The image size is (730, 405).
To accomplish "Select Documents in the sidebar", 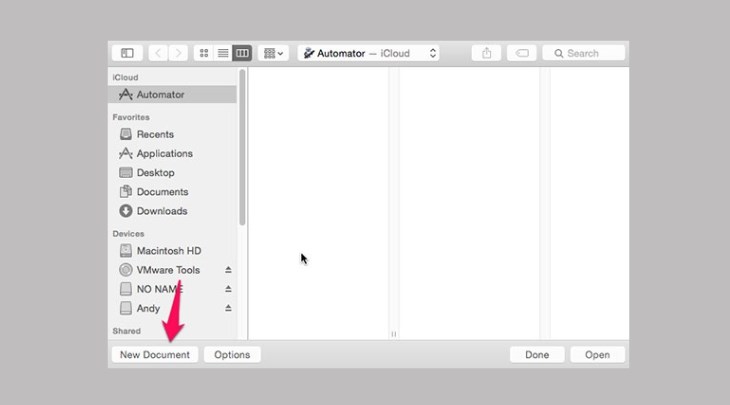I will click(172, 192).
